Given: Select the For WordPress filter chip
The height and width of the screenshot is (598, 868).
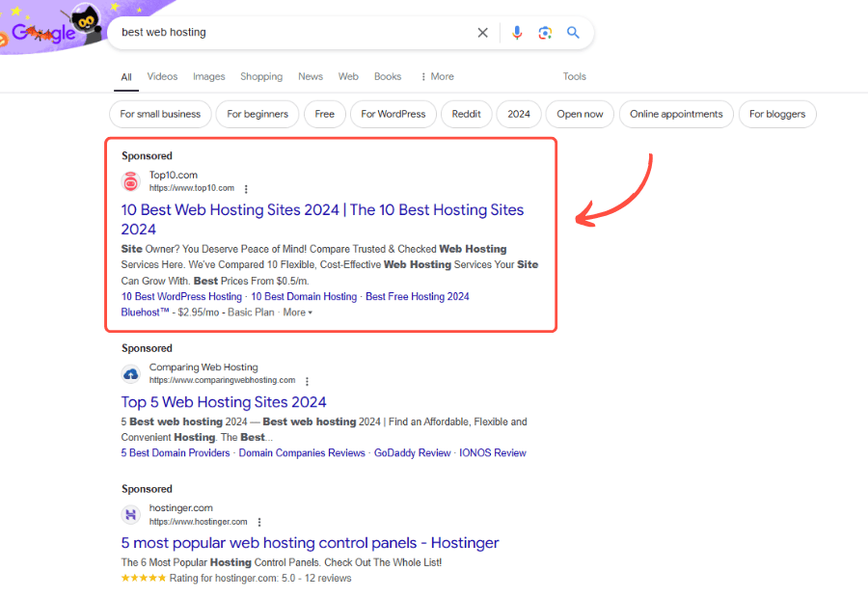Looking at the screenshot, I should click(393, 114).
